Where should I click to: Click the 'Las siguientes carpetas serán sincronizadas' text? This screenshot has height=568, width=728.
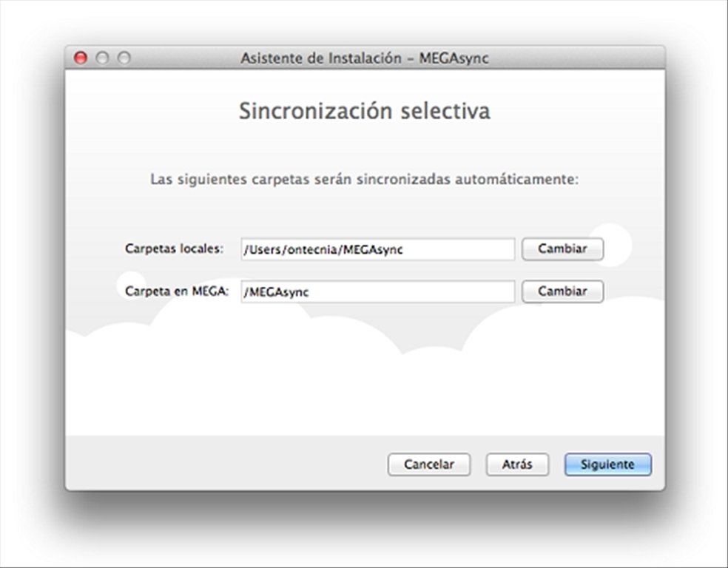coord(365,179)
